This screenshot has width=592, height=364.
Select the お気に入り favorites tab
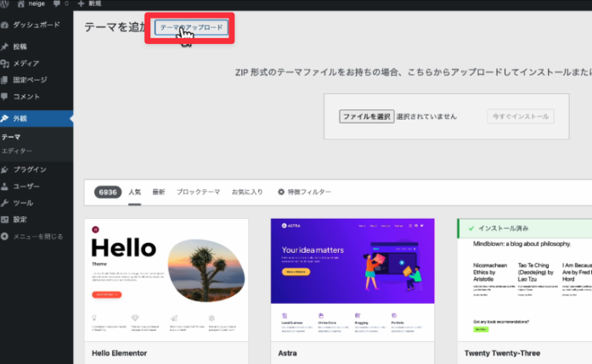tap(247, 193)
